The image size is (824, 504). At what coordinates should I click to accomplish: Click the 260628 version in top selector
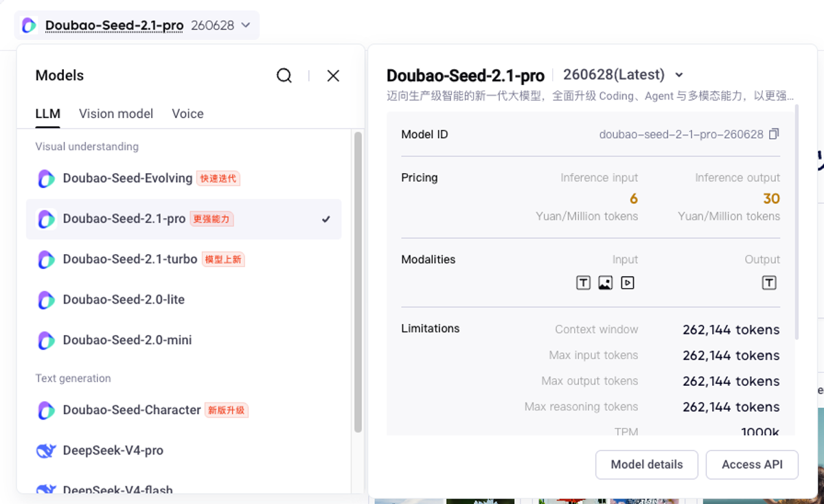pyautogui.click(x=212, y=25)
